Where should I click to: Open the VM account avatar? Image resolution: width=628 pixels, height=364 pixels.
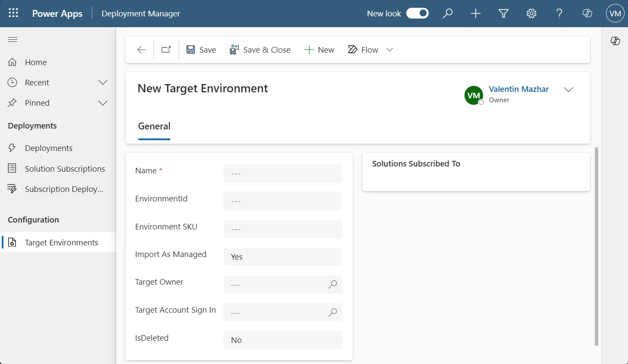(x=615, y=14)
